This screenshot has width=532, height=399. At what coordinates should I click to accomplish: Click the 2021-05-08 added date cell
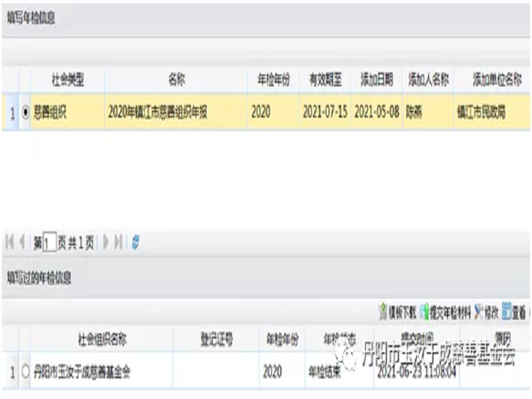click(376, 112)
